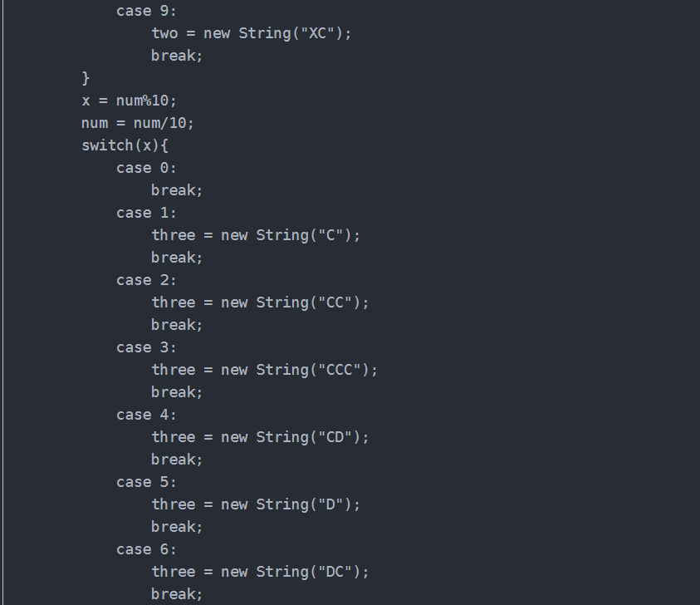Viewport: 700px width, 605px height.
Task: Click the string literal "XC"
Action: click(x=326, y=33)
